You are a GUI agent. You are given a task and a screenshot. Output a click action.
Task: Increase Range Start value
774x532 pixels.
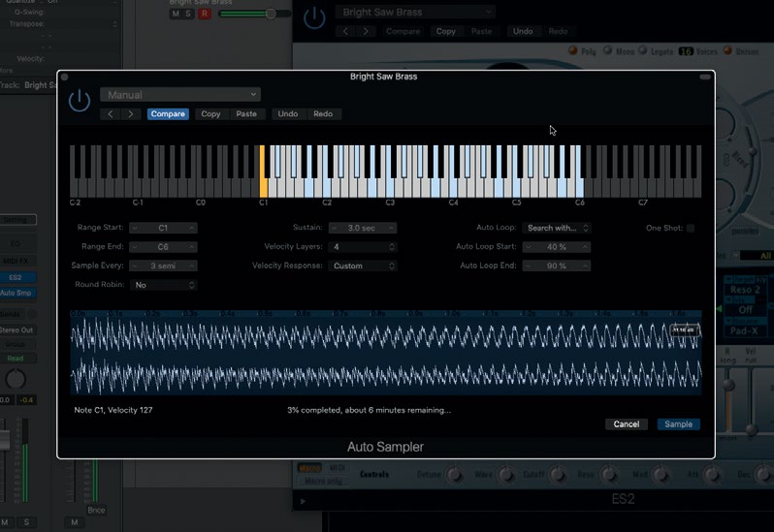pyautogui.click(x=191, y=228)
